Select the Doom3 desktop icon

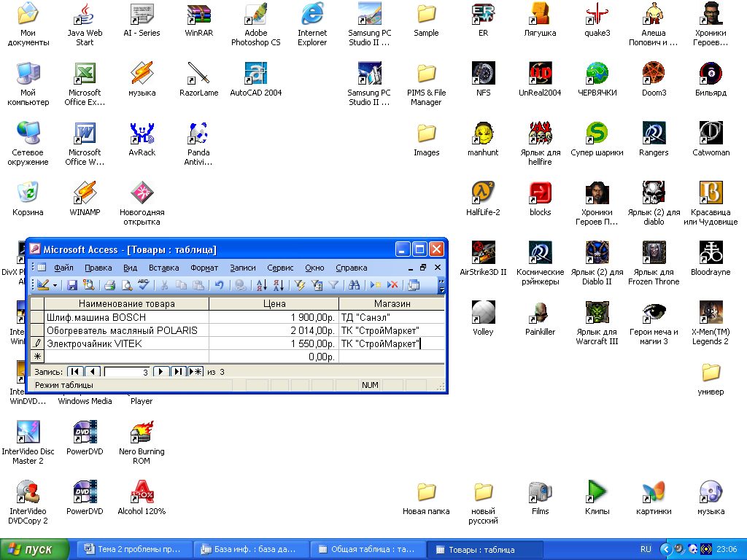pos(654,79)
